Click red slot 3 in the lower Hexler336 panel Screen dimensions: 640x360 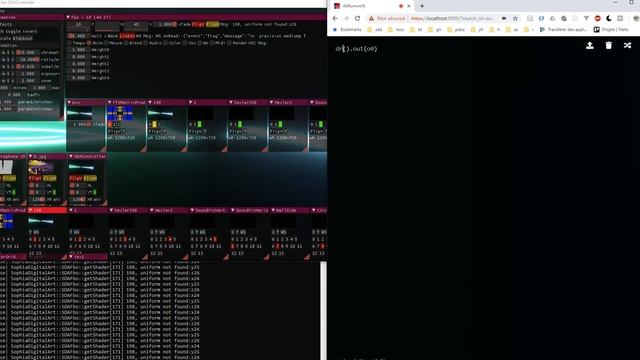(125, 239)
